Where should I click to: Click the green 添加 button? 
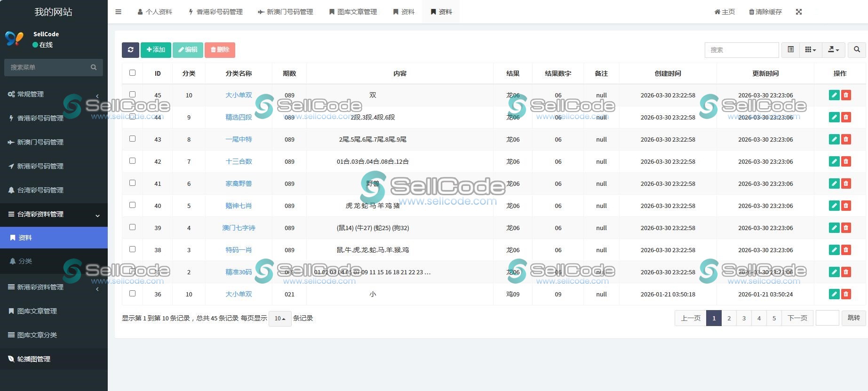tap(156, 50)
